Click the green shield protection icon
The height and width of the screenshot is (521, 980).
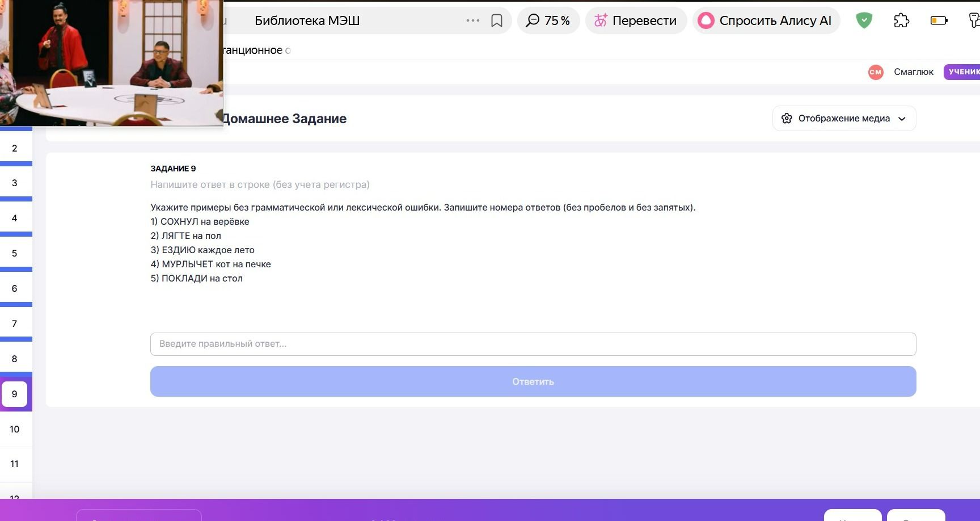[x=864, y=21]
